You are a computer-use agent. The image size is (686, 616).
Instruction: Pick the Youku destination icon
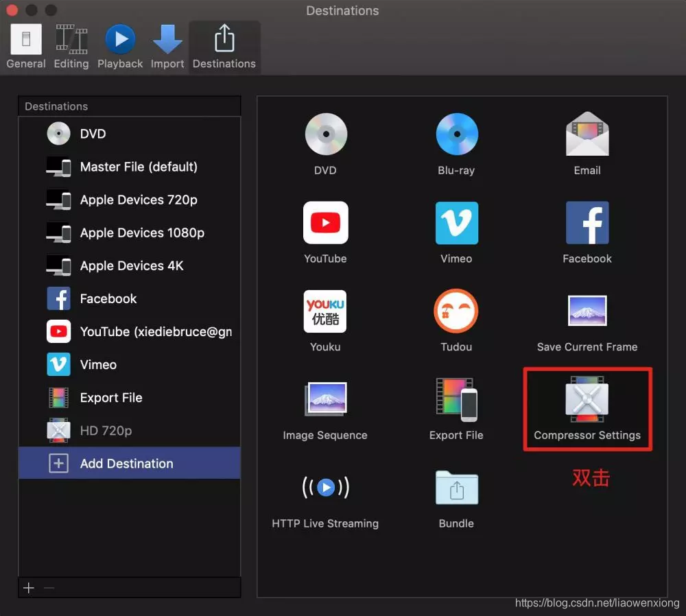[x=325, y=311]
